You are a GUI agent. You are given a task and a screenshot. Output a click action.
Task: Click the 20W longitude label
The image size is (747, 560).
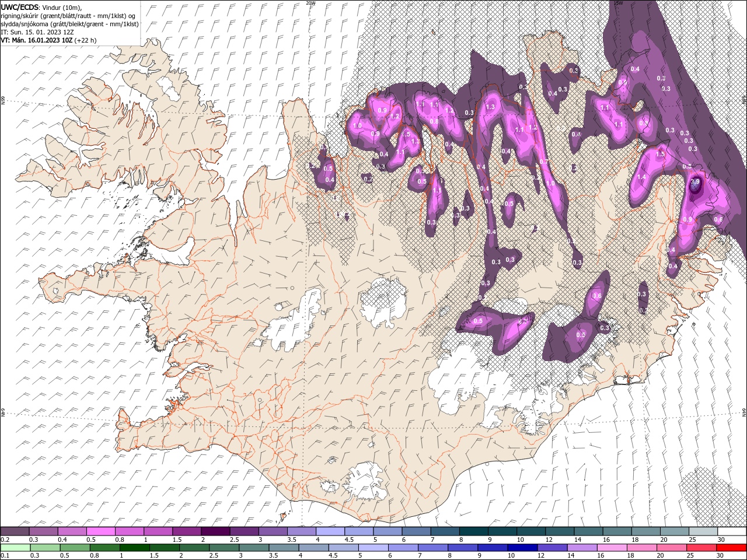coord(310,3)
